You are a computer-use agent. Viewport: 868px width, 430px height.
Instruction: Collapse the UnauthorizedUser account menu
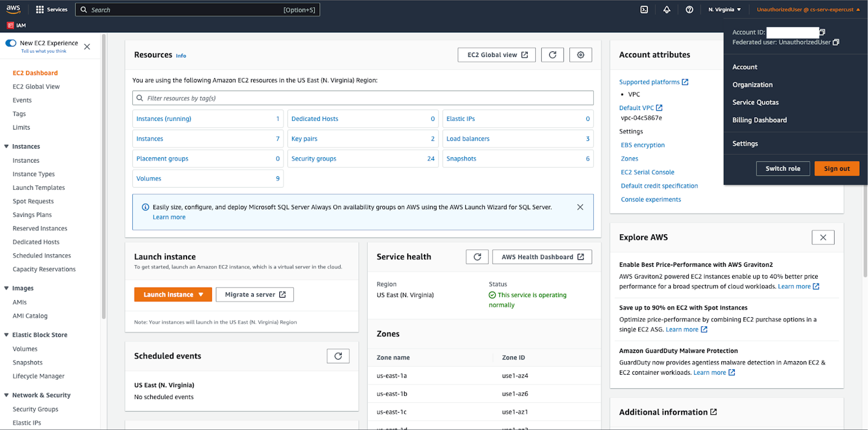click(808, 9)
